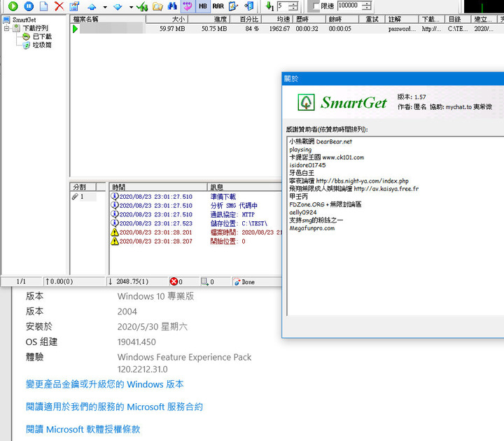Start download with the green play icon
The image size is (504, 441).
[x=13, y=6]
